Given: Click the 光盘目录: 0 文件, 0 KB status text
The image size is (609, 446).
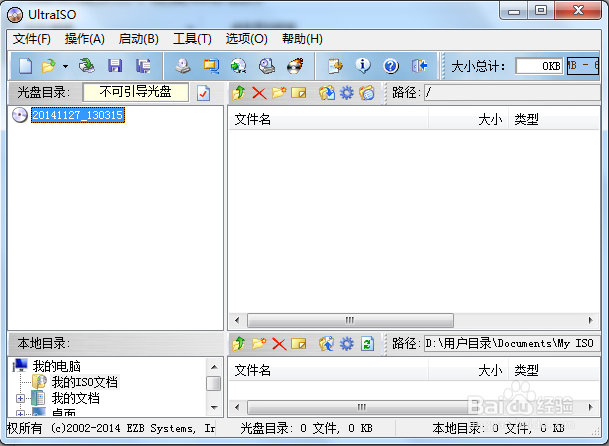Looking at the screenshot, I should point(306,428).
